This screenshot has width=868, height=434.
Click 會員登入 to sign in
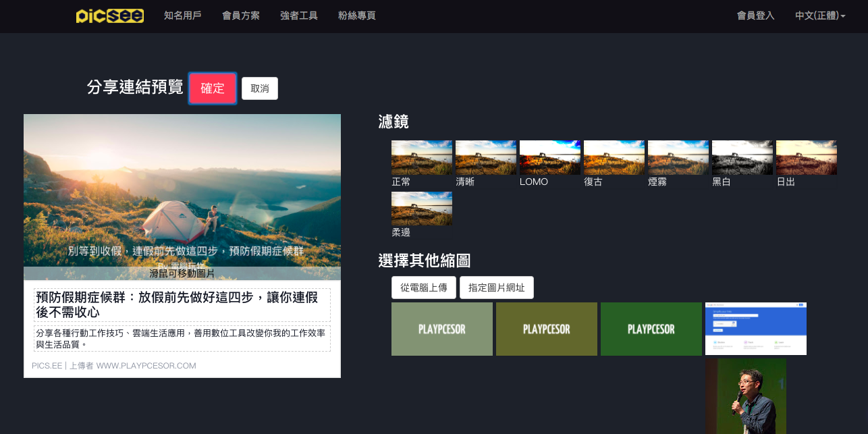[x=755, y=16]
